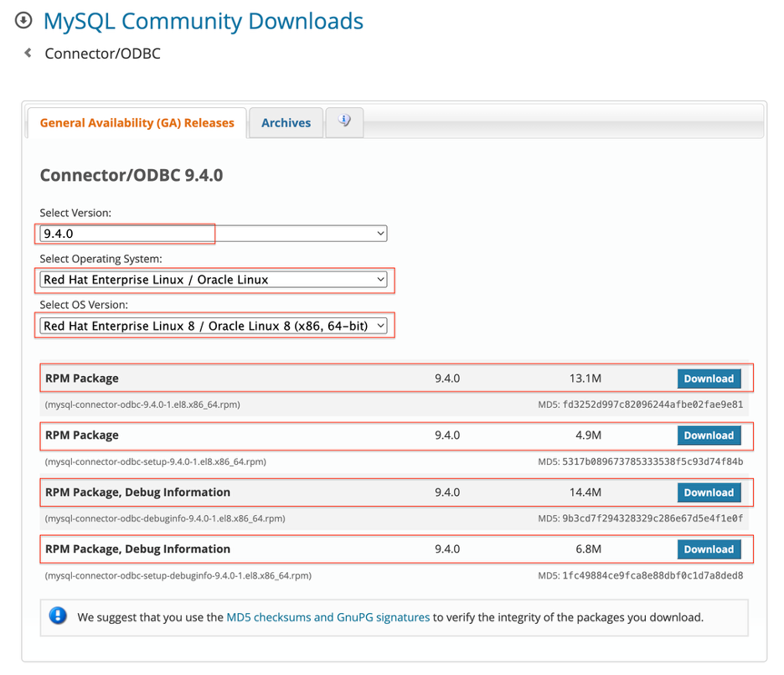This screenshot has width=784, height=675.
Task: Download the 4.9M setup RPM Package
Action: (709, 435)
